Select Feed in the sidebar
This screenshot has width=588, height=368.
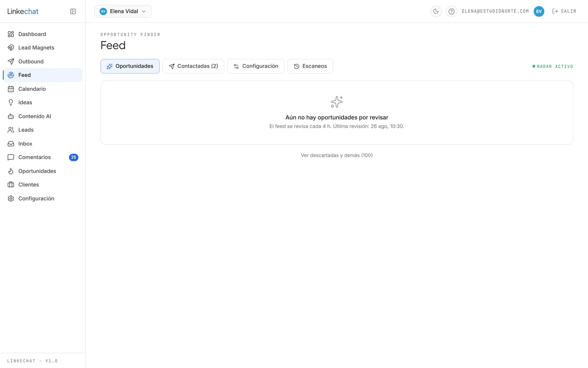pos(43,75)
